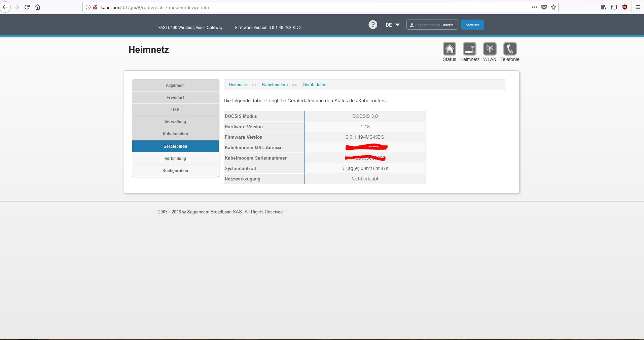Open Telefonie phone icon
Image resolution: width=644 pixels, height=340 pixels.
click(510, 49)
